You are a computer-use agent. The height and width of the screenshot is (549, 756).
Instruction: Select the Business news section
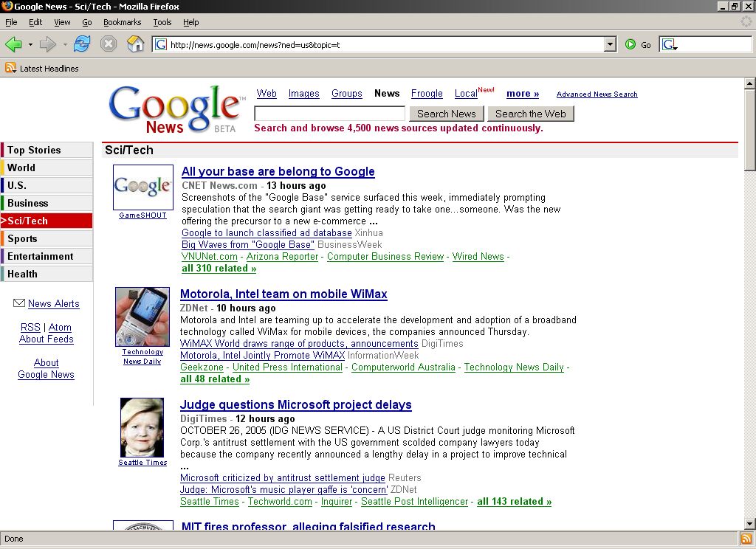tap(47, 203)
